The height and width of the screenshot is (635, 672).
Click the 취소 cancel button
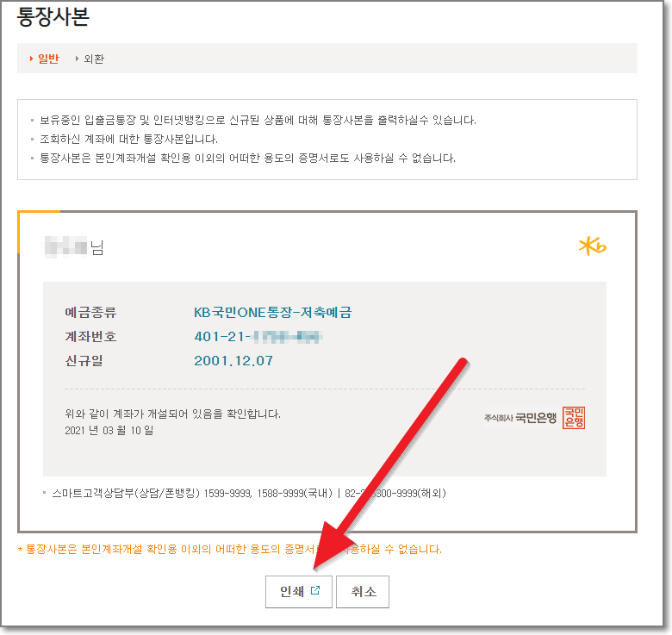tap(363, 591)
